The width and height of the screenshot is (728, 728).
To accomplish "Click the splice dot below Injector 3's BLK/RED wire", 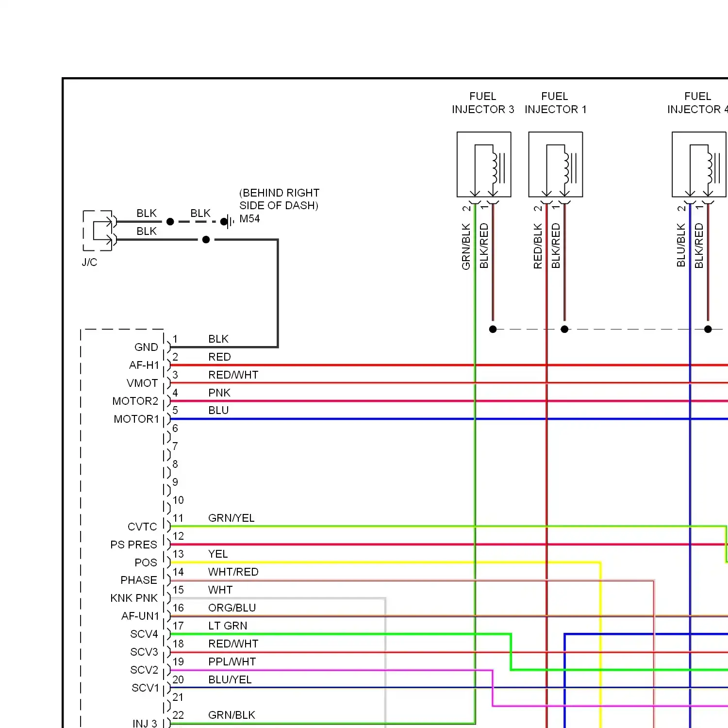I will click(493, 330).
